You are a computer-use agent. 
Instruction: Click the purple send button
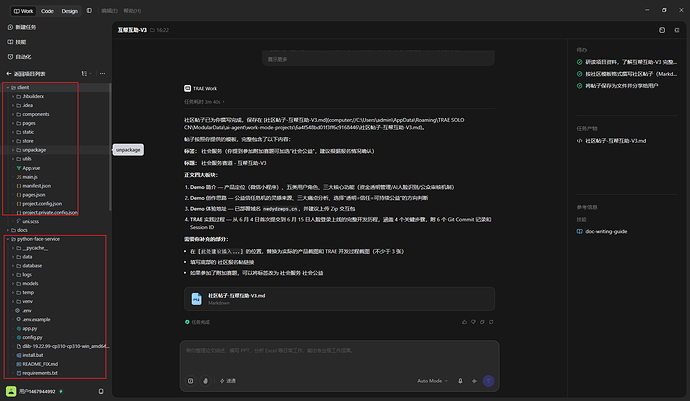488,381
